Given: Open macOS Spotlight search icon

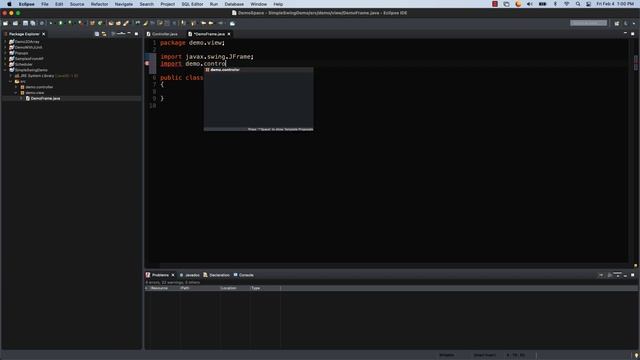Looking at the screenshot, I should [578, 4].
